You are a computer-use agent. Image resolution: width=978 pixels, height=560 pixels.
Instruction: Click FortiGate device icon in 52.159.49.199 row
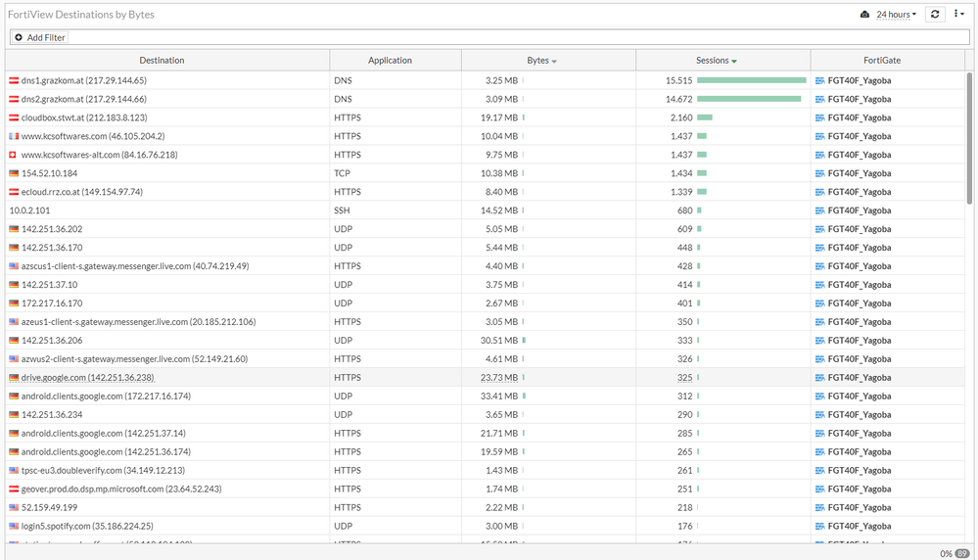click(x=820, y=507)
